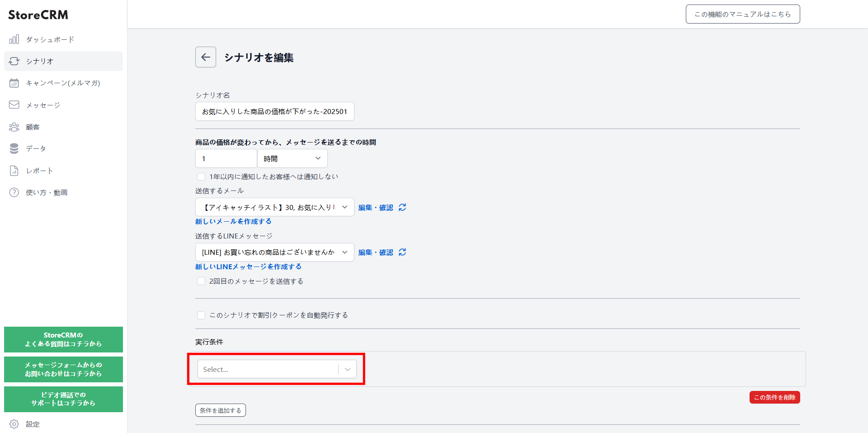Click the help question mark icon
This screenshot has height=433, width=868.
pos(14,192)
